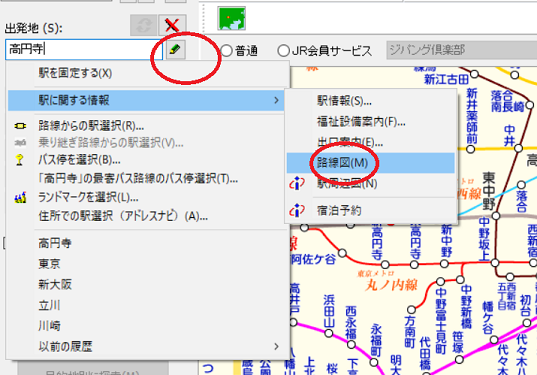Viewport: 537px width, 375px height.
Task: Click the landmark icon beside ランドマークを選択
Action: pos(20,197)
